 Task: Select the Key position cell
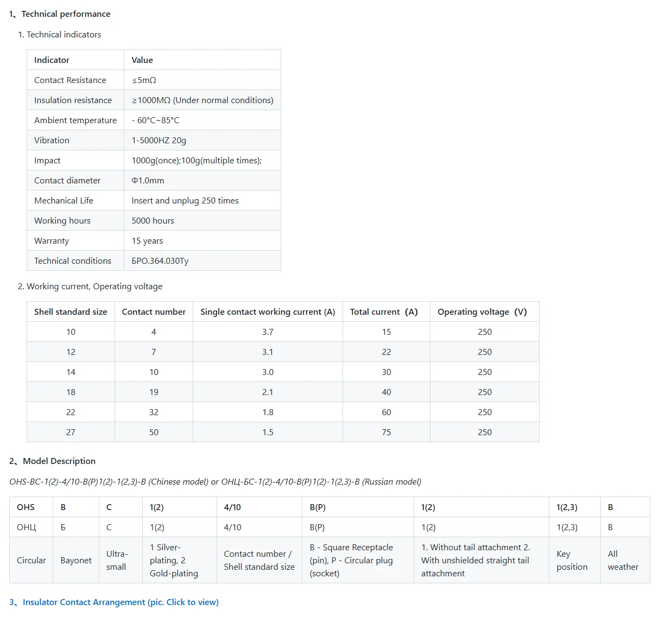(x=575, y=560)
